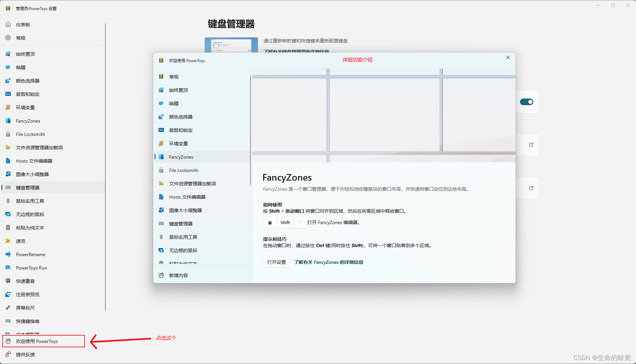The height and width of the screenshot is (364, 636).
Task: Select 常规 in welcome dialog list
Action: 202,77
